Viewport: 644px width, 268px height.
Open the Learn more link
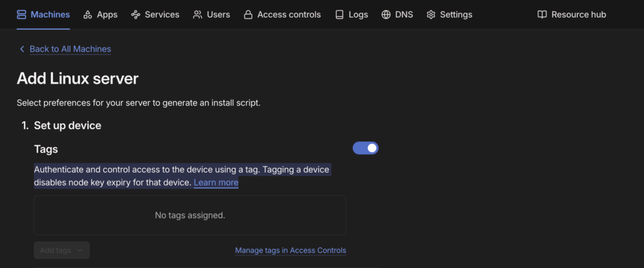pyautogui.click(x=216, y=182)
